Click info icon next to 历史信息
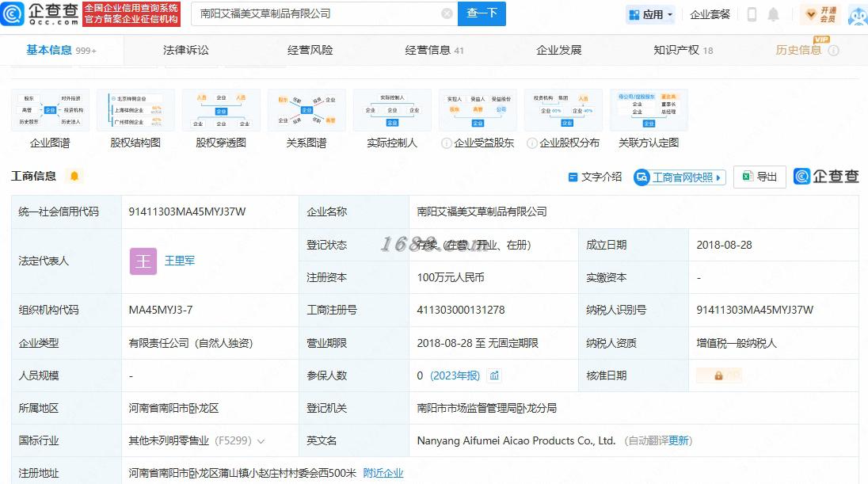The width and height of the screenshot is (868, 484). [x=833, y=51]
